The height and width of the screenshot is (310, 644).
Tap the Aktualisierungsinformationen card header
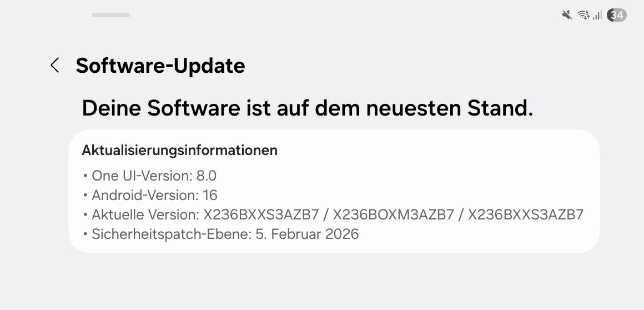(179, 150)
